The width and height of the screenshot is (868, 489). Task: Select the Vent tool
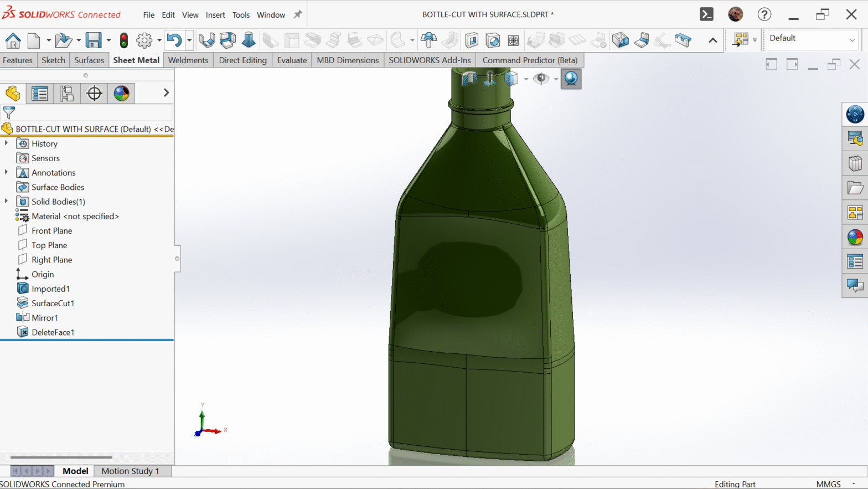tap(513, 40)
